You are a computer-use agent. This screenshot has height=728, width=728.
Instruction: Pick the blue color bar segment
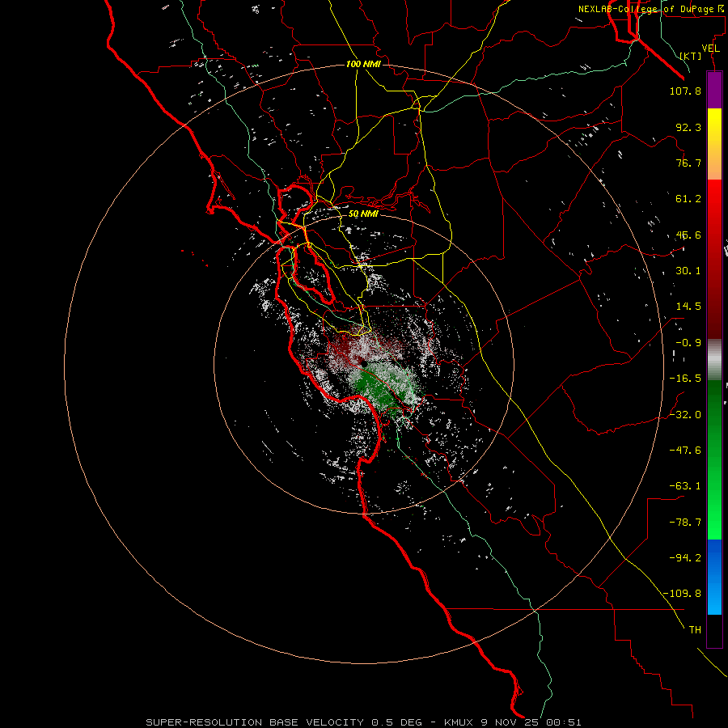[x=714, y=577]
